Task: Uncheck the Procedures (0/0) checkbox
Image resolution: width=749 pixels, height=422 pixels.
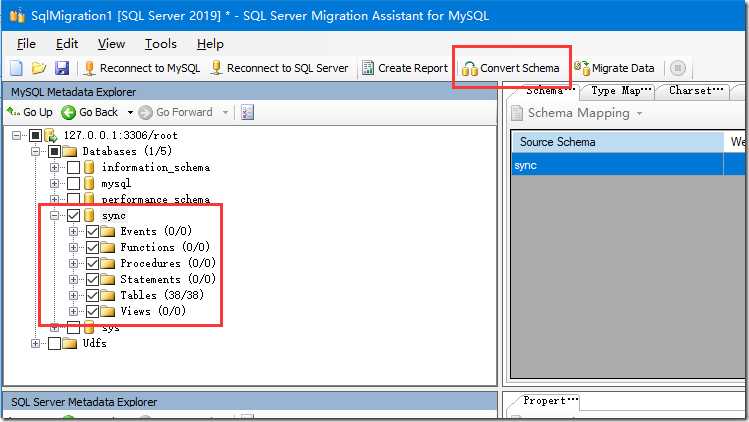Action: point(93,263)
